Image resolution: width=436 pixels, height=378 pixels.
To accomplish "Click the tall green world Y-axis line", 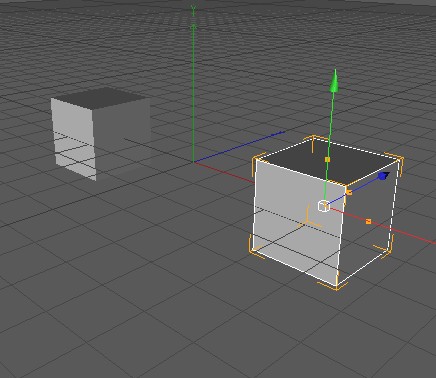I will point(193,83).
